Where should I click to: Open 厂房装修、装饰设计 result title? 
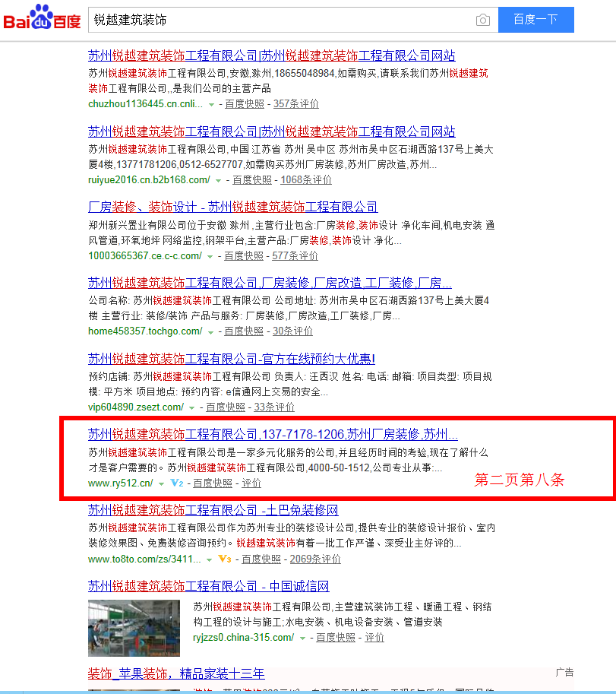(x=233, y=208)
